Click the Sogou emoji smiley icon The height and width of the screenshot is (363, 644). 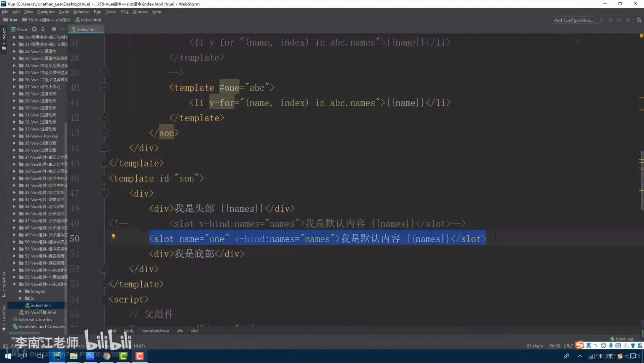pyautogui.click(x=603, y=346)
